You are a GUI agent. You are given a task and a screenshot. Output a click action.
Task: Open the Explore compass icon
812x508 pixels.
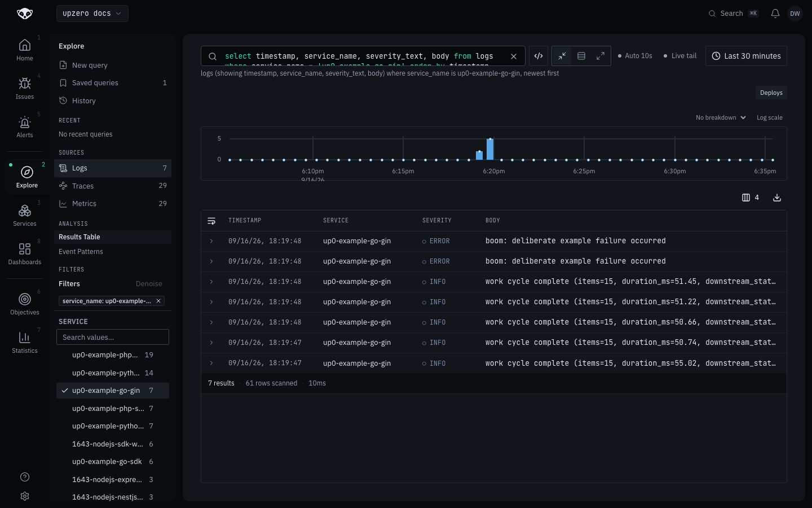click(27, 172)
